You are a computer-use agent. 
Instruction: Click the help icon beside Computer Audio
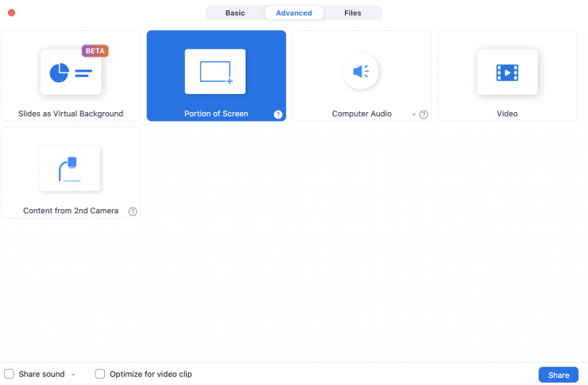(424, 115)
